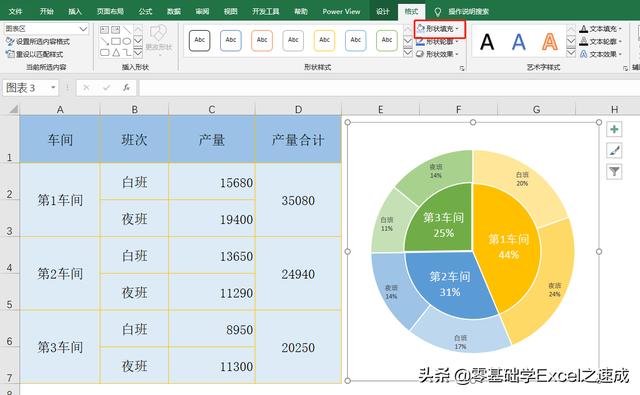Open the 形状效果 shape effects dropdown
The image size is (640, 395).
point(437,54)
